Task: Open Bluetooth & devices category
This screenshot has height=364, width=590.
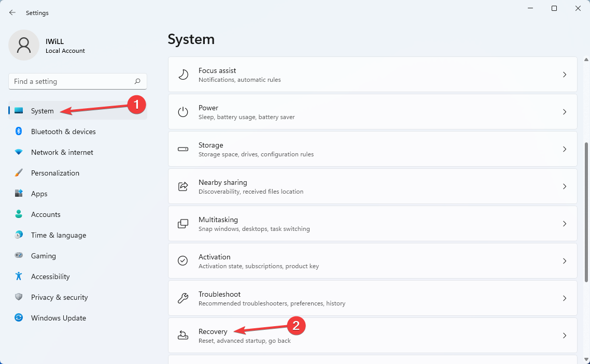Action: (x=63, y=132)
